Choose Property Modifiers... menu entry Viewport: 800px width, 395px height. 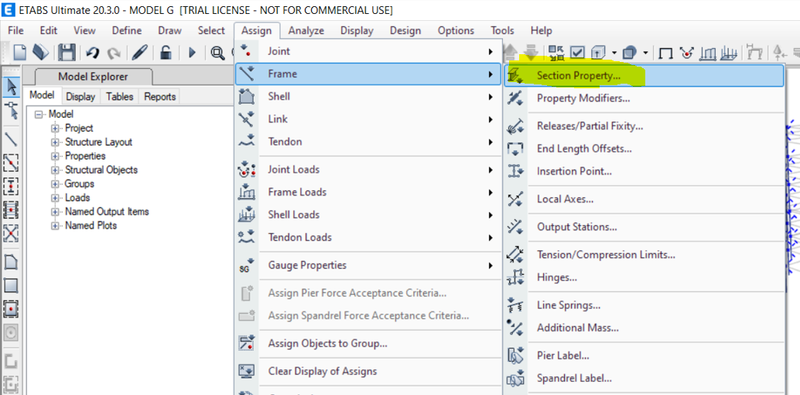click(644, 98)
